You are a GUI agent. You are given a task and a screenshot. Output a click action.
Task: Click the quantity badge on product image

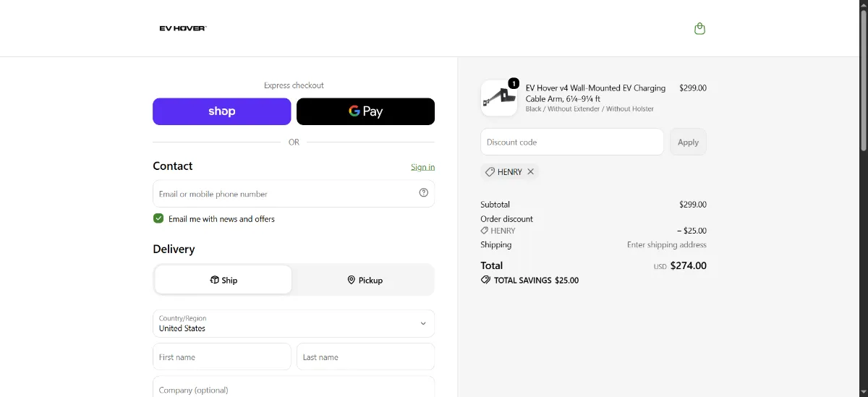click(x=514, y=83)
